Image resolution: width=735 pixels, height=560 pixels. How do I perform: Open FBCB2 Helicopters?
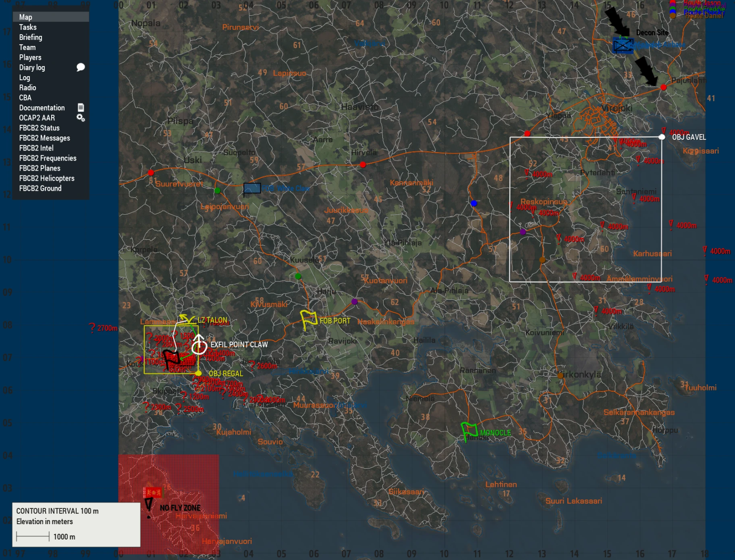coord(46,178)
